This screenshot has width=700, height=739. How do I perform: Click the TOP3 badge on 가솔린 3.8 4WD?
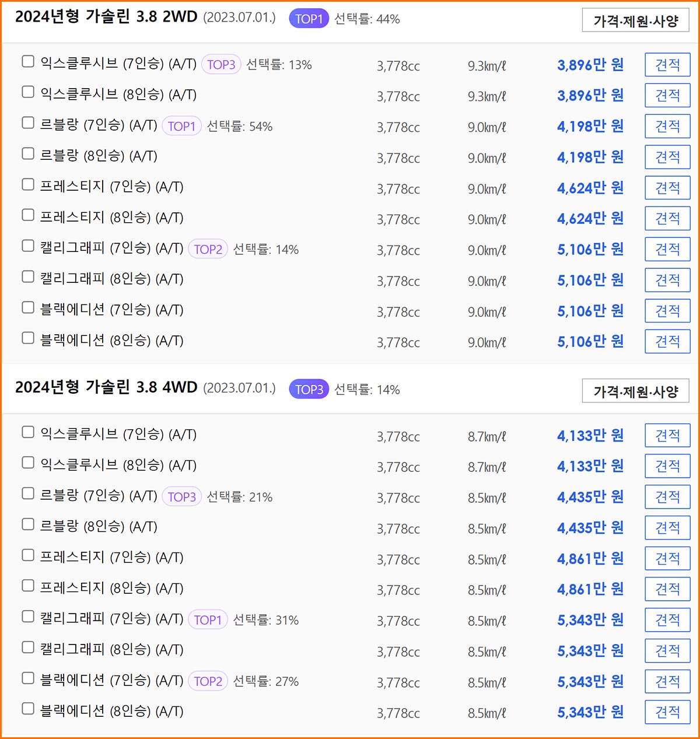coord(309,390)
